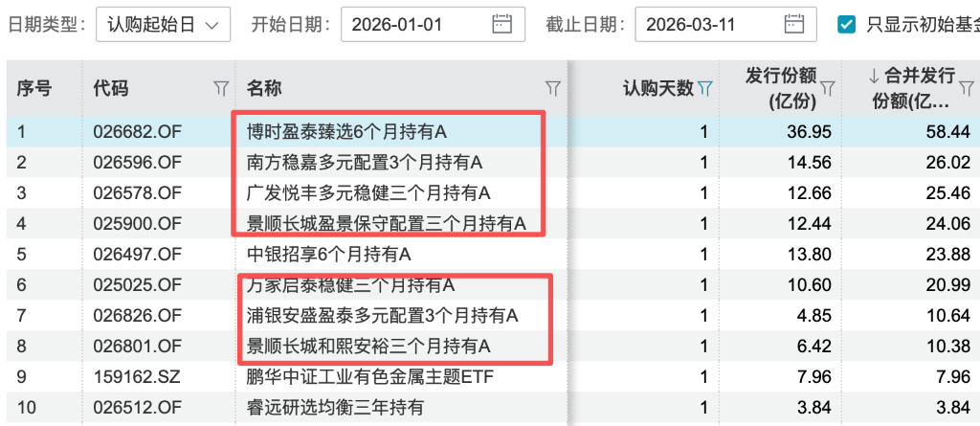Sort by 合并发行份额 column header
Screen dimensions: 980x426
click(x=912, y=88)
